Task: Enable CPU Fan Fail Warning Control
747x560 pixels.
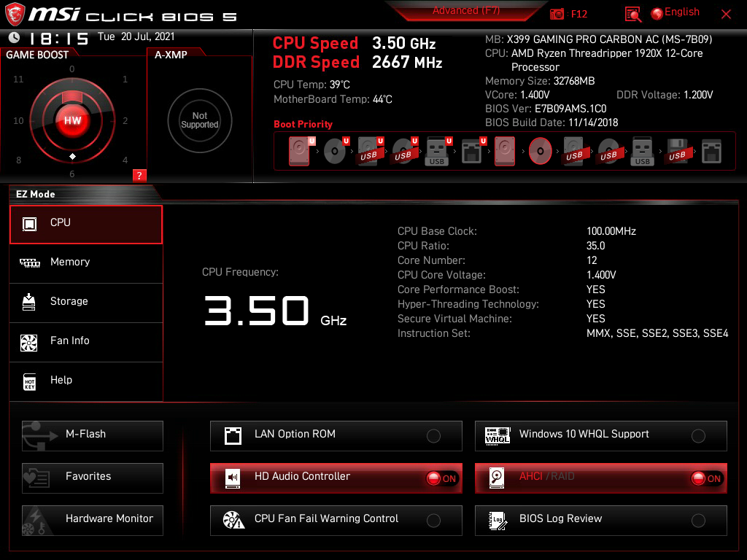Action: pos(336,521)
